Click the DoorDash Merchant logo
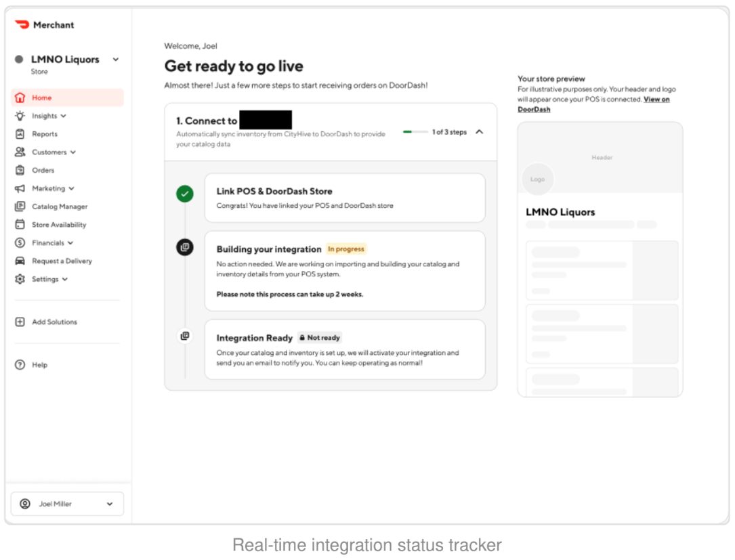Screen dimensions: 735x560 click(22, 25)
